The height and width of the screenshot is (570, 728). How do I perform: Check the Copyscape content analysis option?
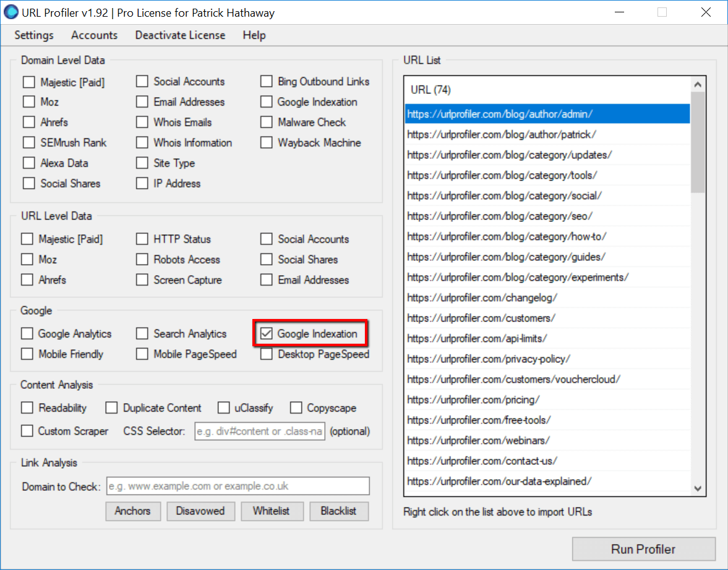click(x=296, y=407)
